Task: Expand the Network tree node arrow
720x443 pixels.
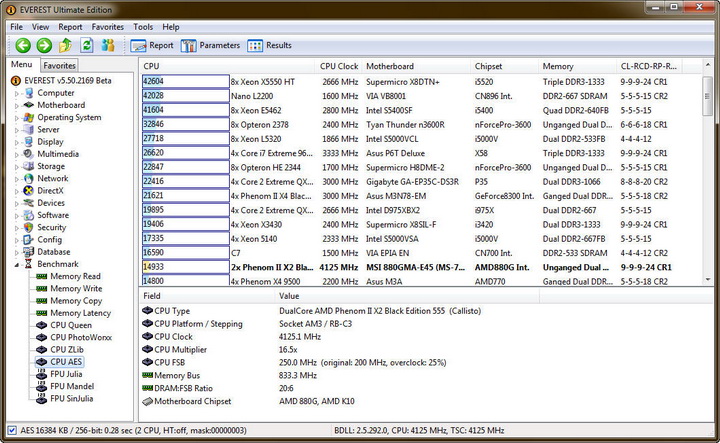Action: (x=17, y=179)
